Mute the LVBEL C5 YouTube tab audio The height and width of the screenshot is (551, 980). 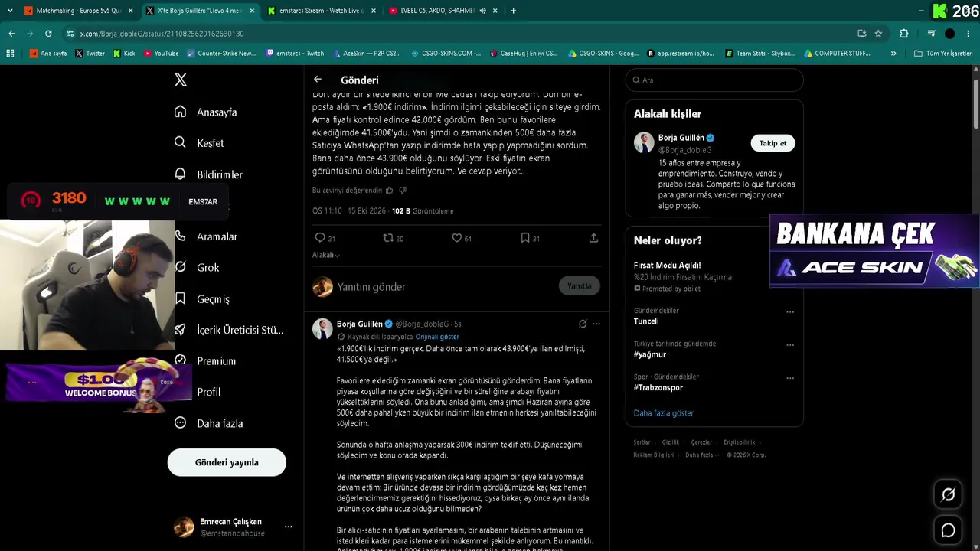pyautogui.click(x=482, y=11)
